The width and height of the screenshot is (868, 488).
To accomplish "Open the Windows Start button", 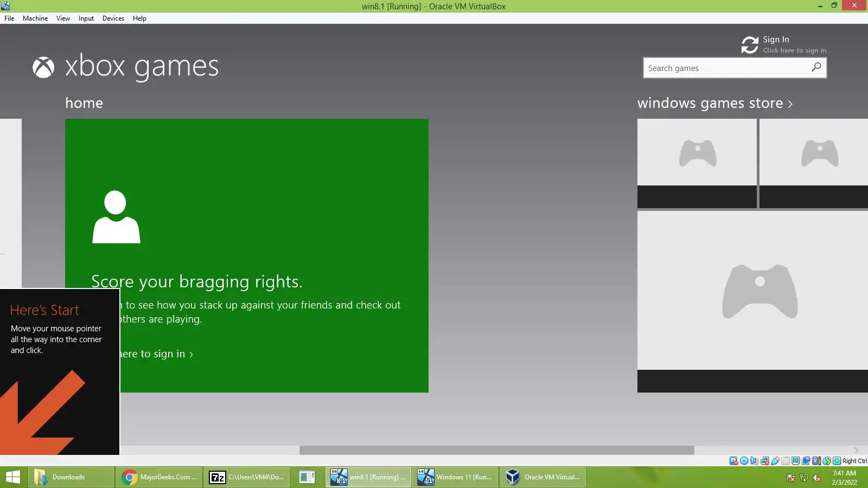I will pos(12,477).
